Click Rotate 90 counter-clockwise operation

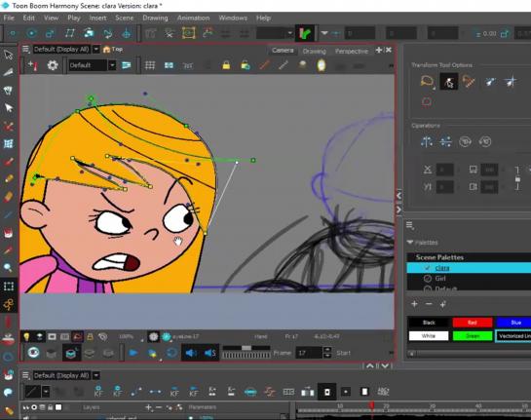[485, 141]
